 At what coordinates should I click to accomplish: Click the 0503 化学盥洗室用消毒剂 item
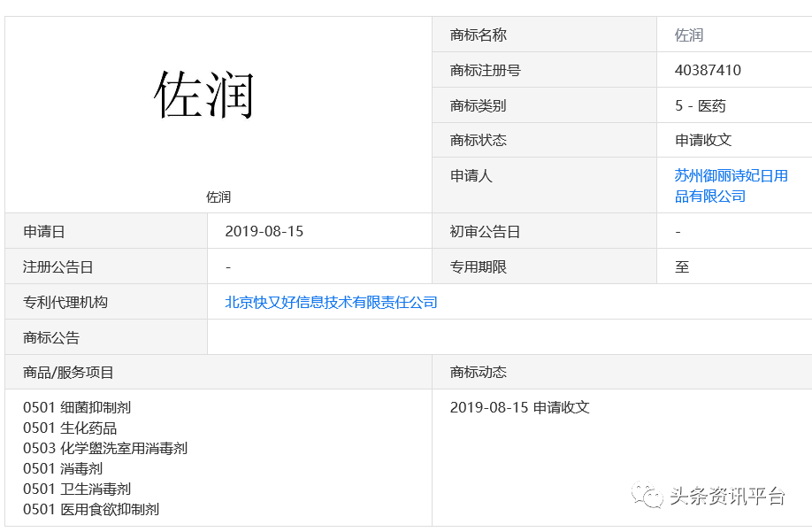click(x=105, y=448)
